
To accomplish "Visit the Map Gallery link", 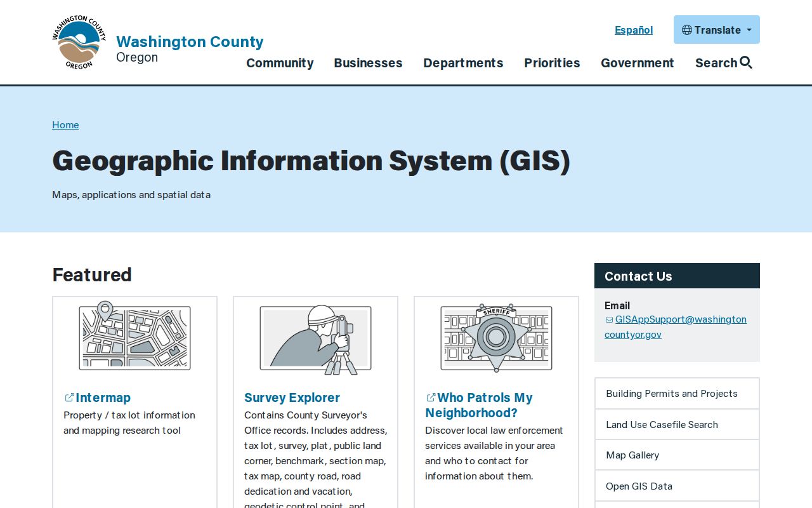I will pyautogui.click(x=677, y=455).
